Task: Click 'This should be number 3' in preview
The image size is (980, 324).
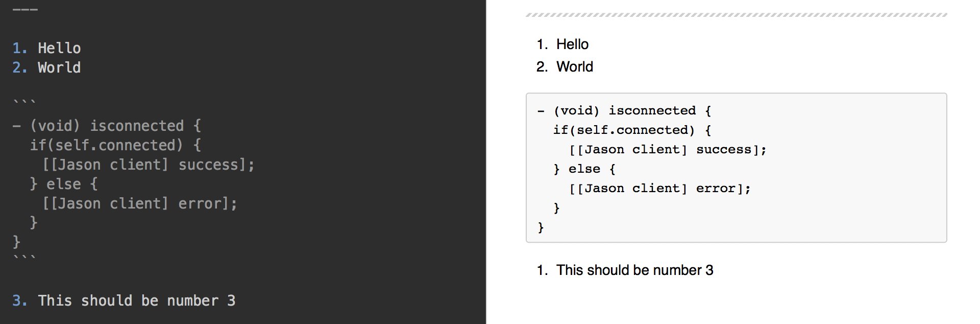Action: pyautogui.click(x=635, y=270)
